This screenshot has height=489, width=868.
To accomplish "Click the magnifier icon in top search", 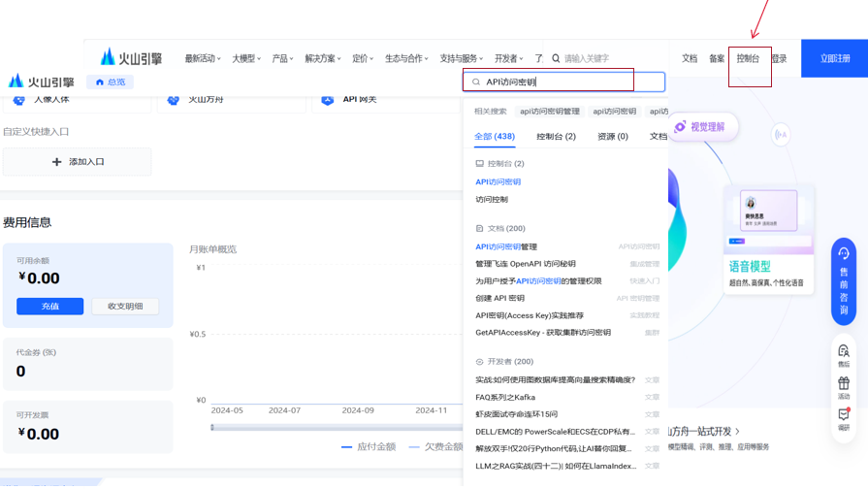I will tap(556, 58).
